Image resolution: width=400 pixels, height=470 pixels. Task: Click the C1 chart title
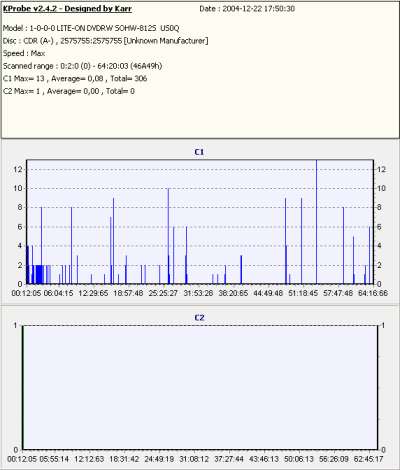(x=199, y=152)
